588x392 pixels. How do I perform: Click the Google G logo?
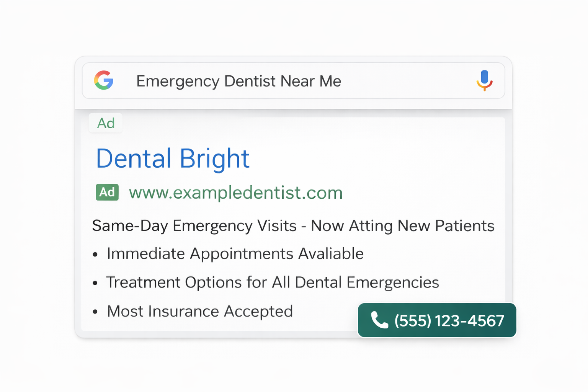tap(104, 80)
